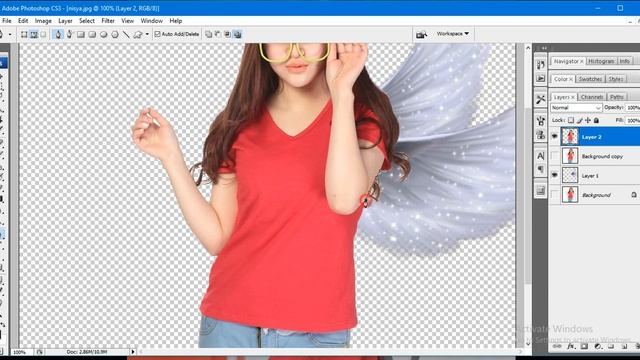The width and height of the screenshot is (640, 360).
Task: Open the File menu
Action: 7,21
